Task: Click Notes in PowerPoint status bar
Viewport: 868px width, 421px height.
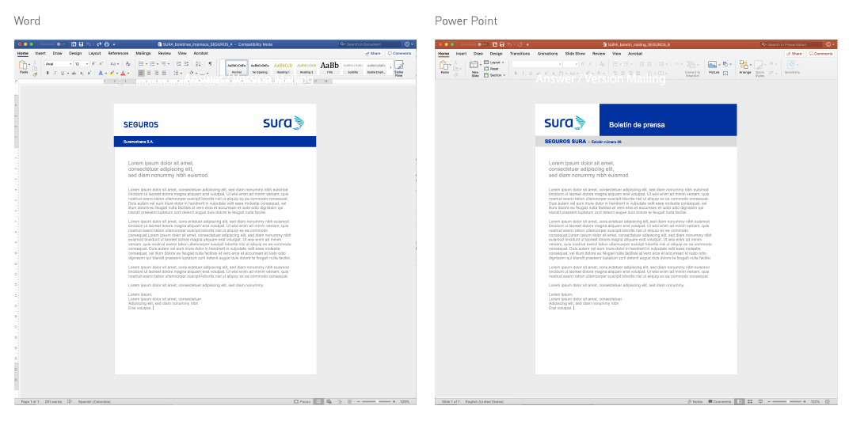Action: click(x=695, y=402)
